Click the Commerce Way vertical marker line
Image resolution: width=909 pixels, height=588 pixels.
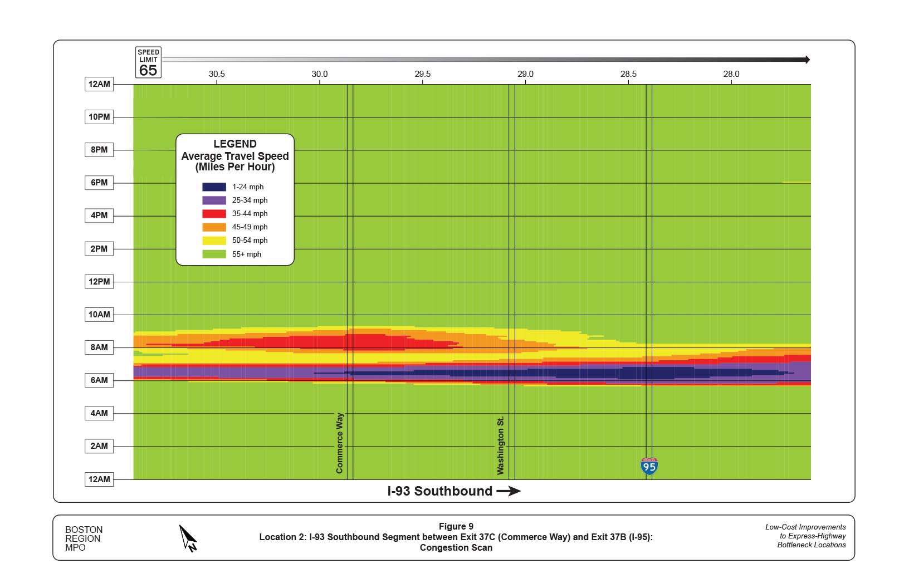(x=351, y=278)
